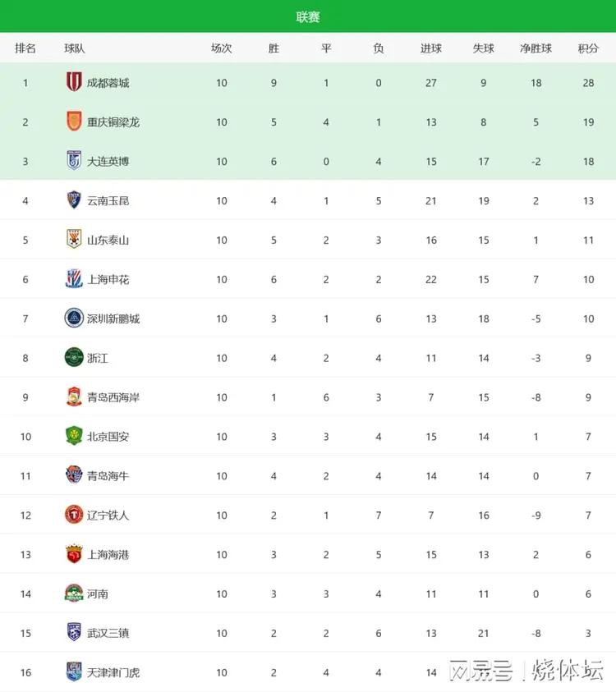This screenshot has height=692, width=616.
Task: Sort by the 净胜球 column header
Action: 536,48
